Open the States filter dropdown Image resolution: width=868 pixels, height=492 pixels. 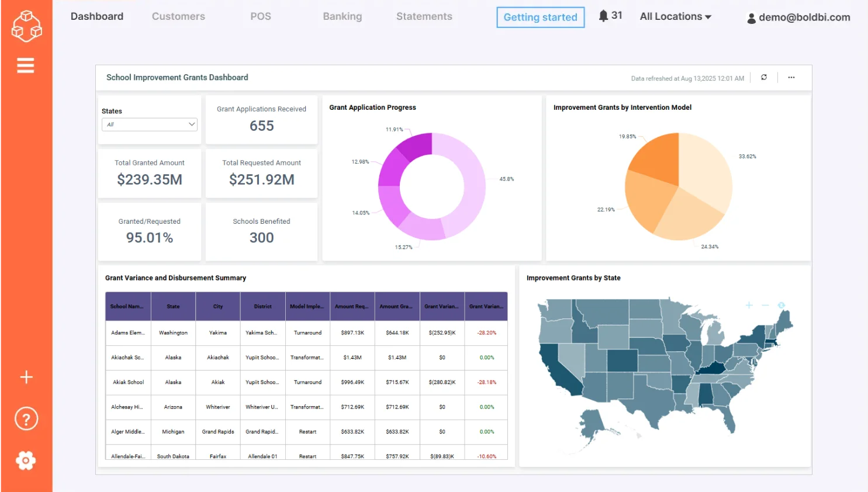149,124
